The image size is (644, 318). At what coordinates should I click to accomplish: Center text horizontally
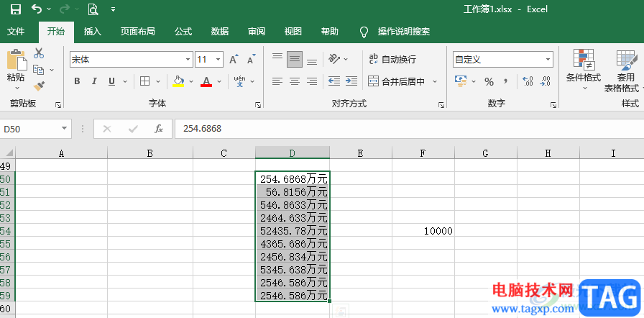295,81
